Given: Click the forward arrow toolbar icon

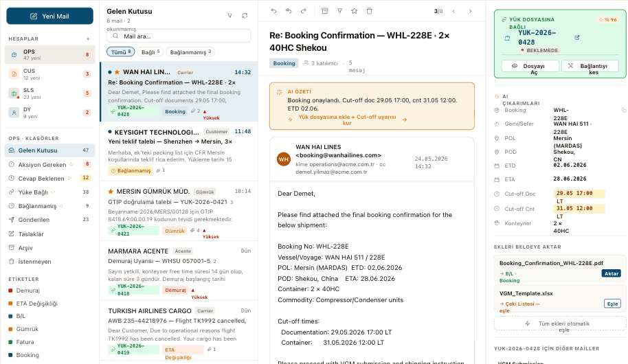Looking at the screenshot, I should click(303, 11).
